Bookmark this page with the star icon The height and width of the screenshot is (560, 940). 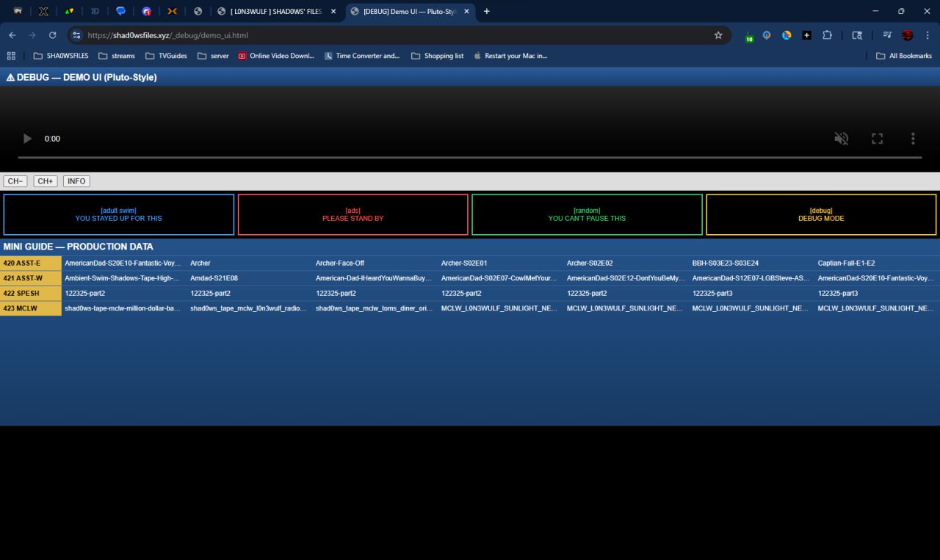coord(718,35)
